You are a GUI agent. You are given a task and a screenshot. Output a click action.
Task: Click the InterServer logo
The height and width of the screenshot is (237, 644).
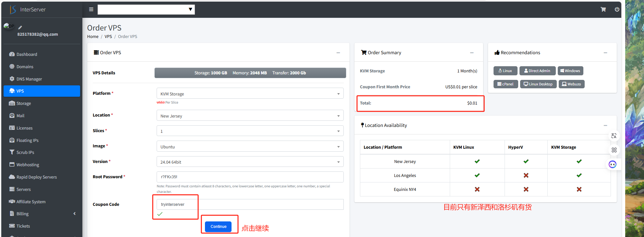(28, 9)
